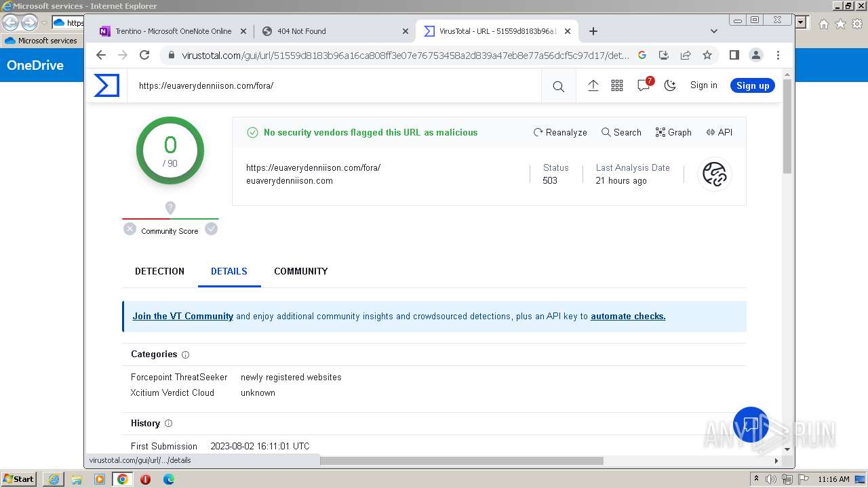This screenshot has width=868, height=488.
Task: Click the Chrome forward arrow
Action: (123, 55)
